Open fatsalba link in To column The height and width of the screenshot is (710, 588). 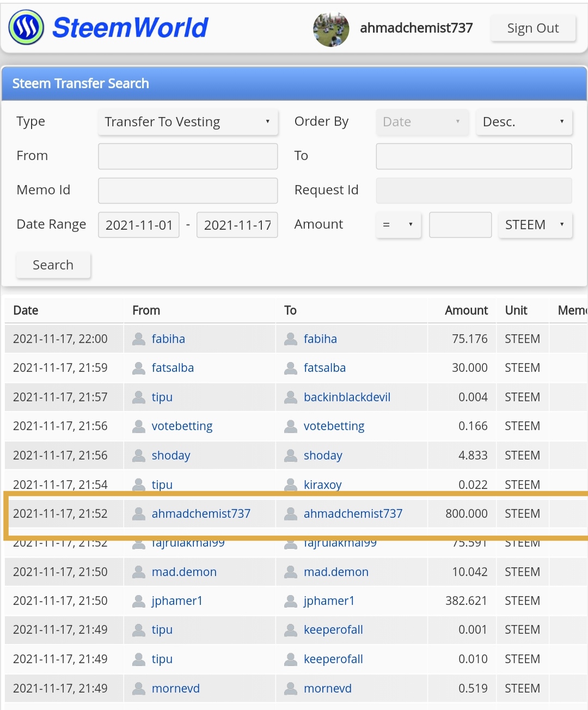click(324, 368)
